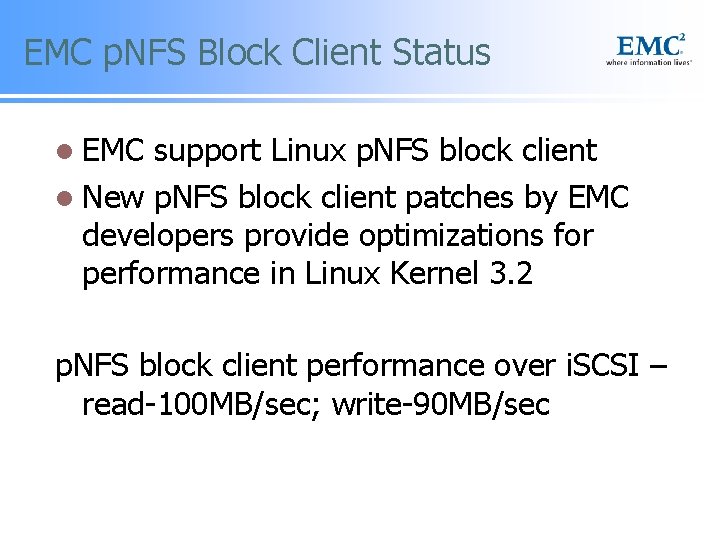Click the word "performance" before "over iSCSI"
Screen dimensions: 720x540
[x=395, y=367]
